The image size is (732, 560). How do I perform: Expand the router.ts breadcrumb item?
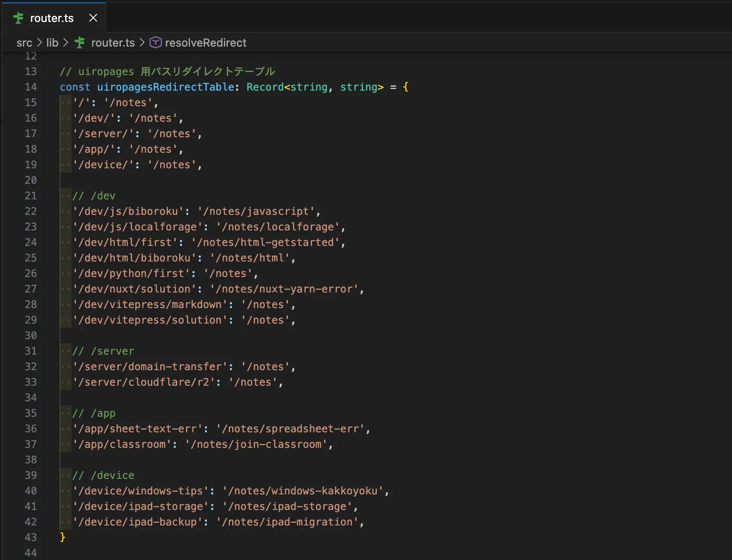coord(113,43)
